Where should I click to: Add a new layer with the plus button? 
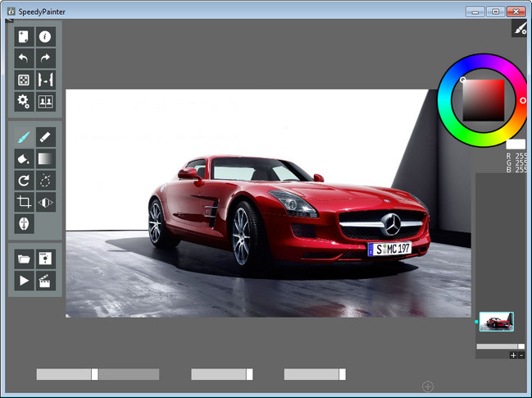pos(513,355)
